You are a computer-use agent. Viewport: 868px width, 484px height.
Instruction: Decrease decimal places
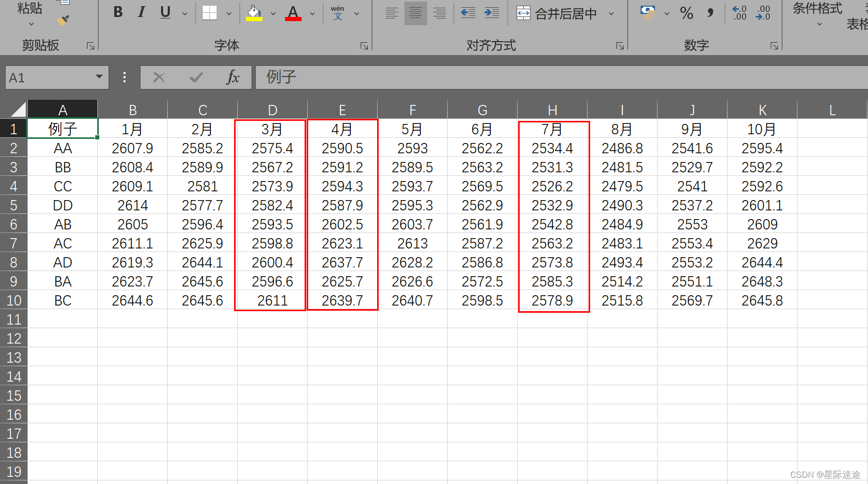click(763, 13)
